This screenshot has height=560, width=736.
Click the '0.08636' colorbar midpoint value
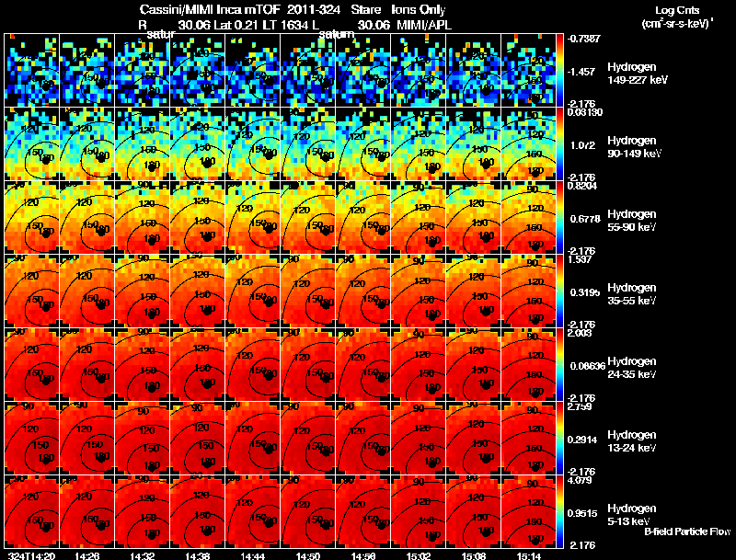click(588, 366)
